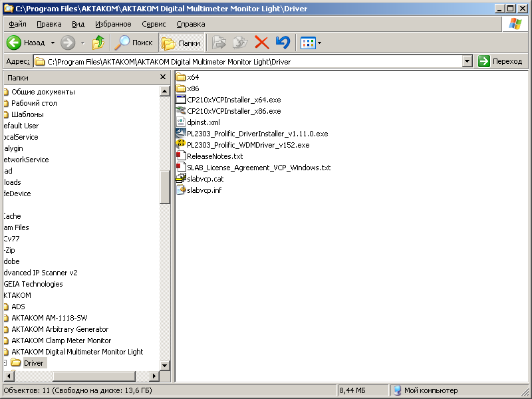Select AKTAKOM Arbitrary Generator tree folder

coord(60,329)
